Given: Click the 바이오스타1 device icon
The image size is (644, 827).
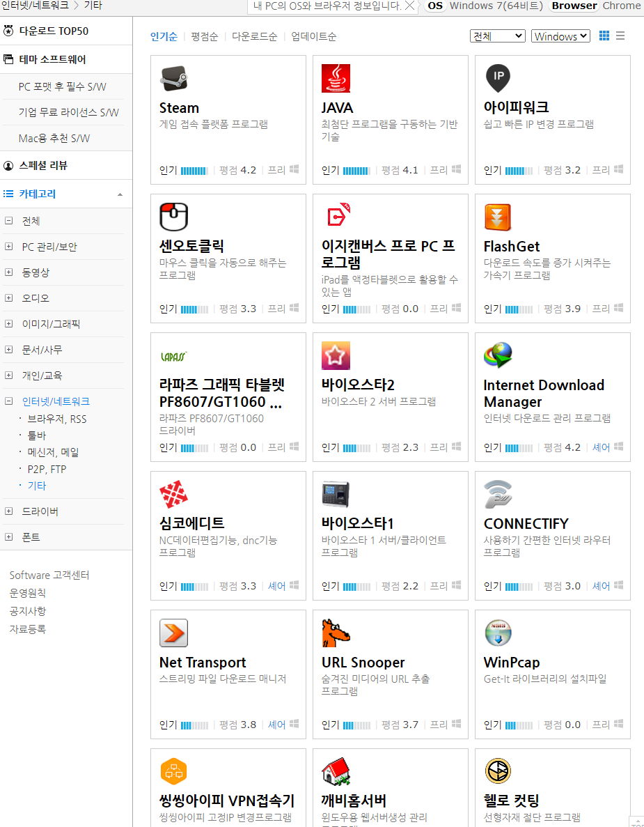Looking at the screenshot, I should pos(336,494).
